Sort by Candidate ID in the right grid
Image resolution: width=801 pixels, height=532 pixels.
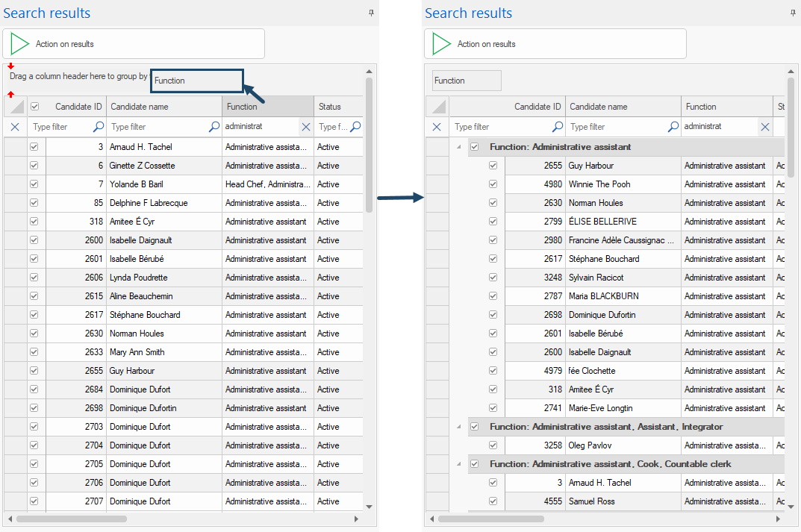click(x=537, y=107)
